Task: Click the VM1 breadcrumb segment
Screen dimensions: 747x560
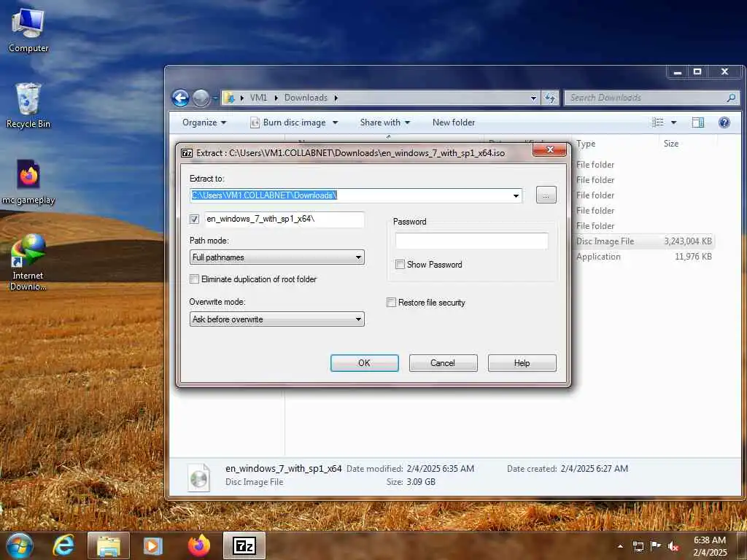Action: (258, 98)
